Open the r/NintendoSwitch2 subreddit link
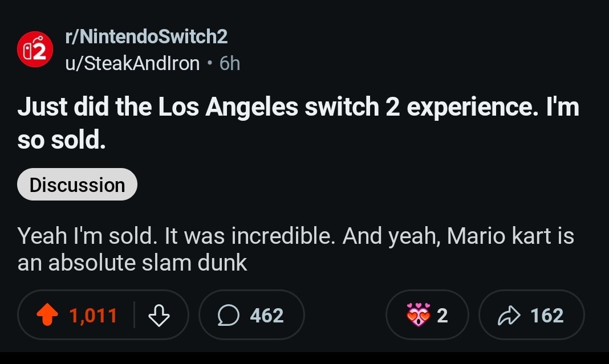This screenshot has width=609, height=364. (147, 37)
